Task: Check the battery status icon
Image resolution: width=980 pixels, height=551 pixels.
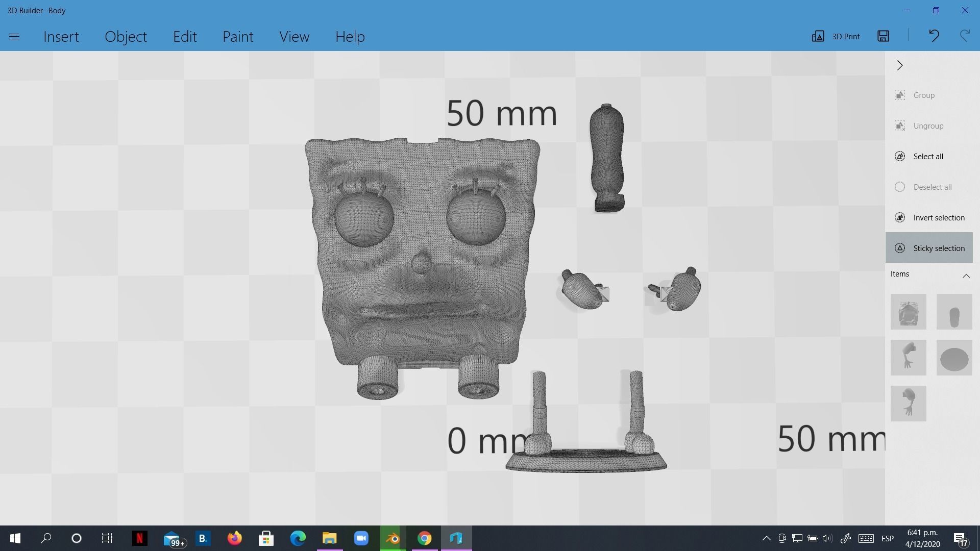Action: click(812, 538)
